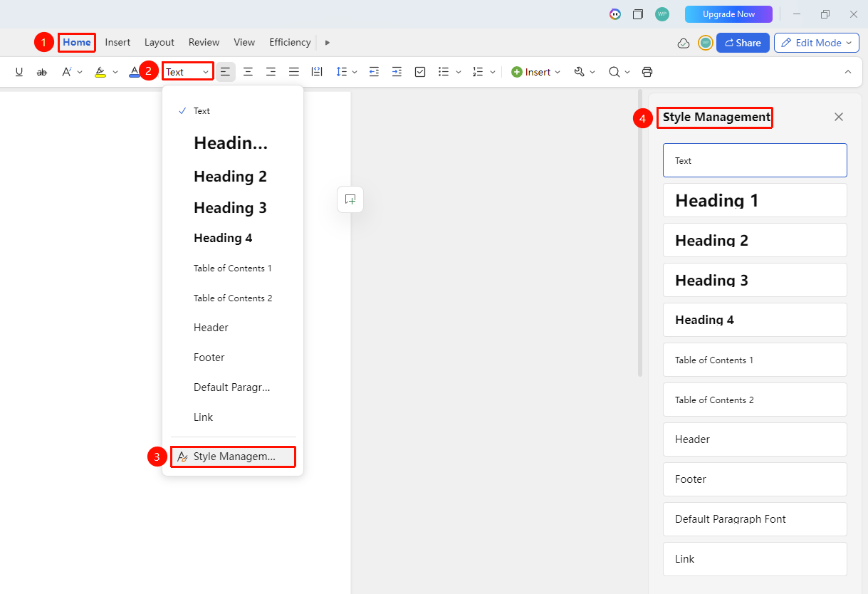
Task: Change the font color using A icon
Action: 135,72
